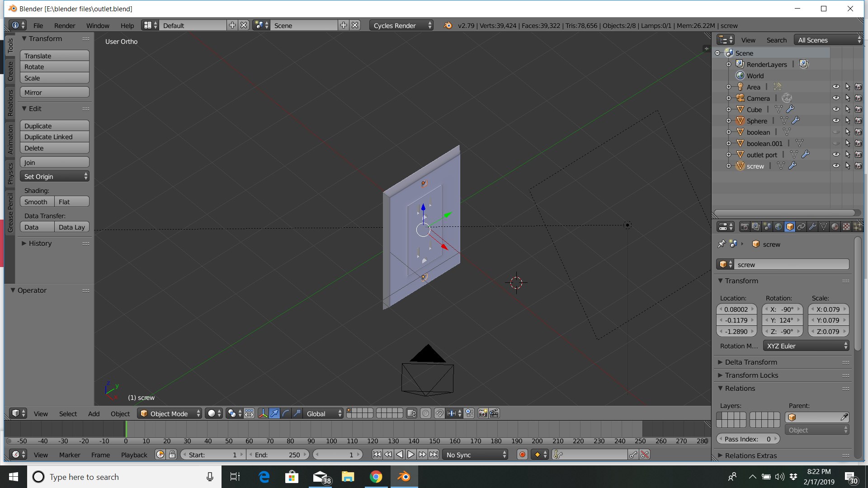Toggle visibility eye for the Cube object
This screenshot has height=488, width=868.
[836, 109]
